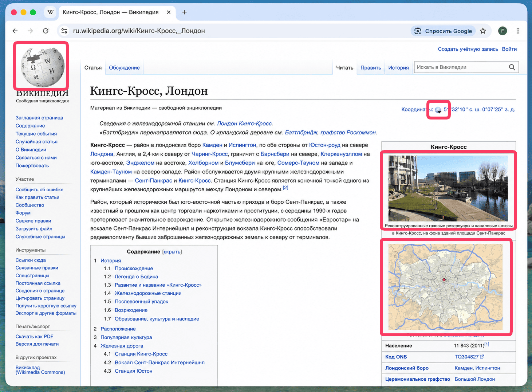The width and height of the screenshot is (532, 392).
Task: Close the Кингс-Кросс tab
Action: click(x=169, y=12)
